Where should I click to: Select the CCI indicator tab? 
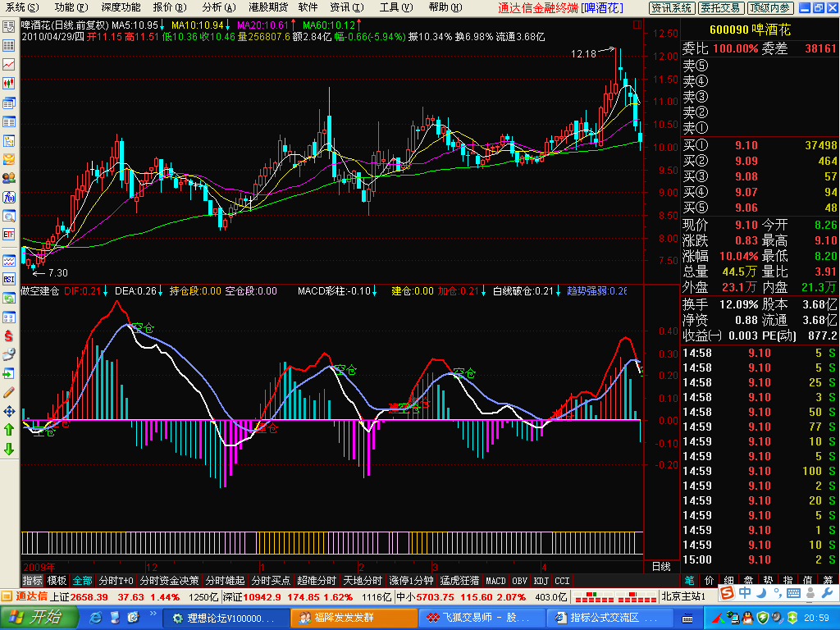point(562,581)
